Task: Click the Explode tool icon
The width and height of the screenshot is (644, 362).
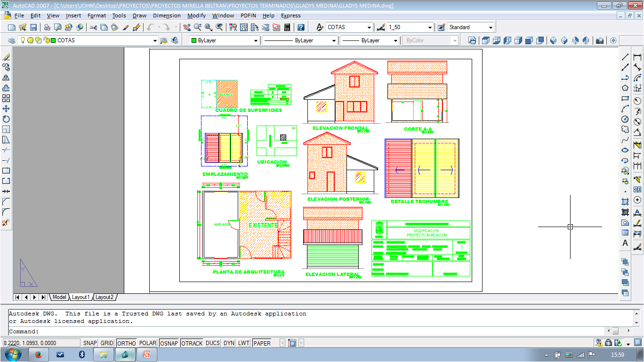Action: 6,222
